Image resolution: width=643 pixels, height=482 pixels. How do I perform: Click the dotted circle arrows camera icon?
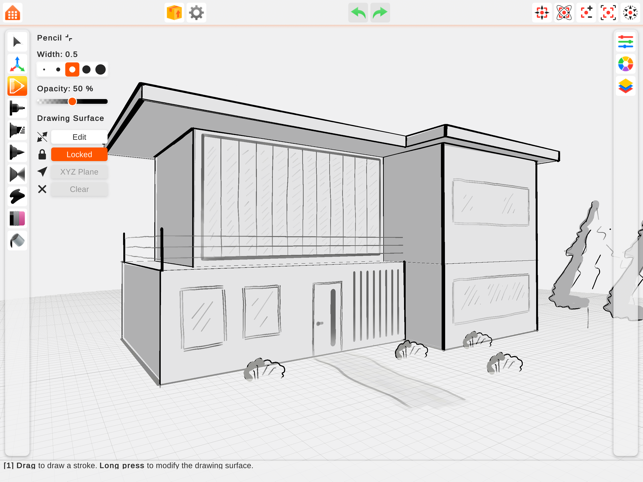point(630,13)
